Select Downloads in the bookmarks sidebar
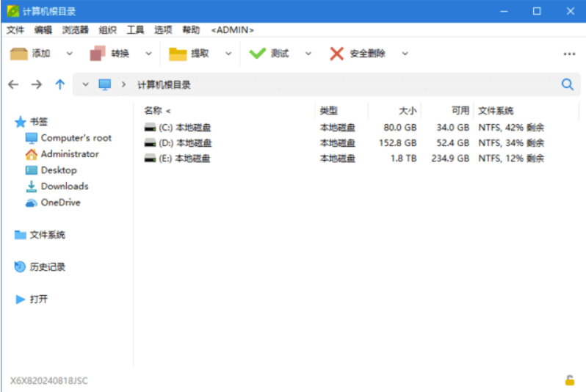 click(x=64, y=186)
